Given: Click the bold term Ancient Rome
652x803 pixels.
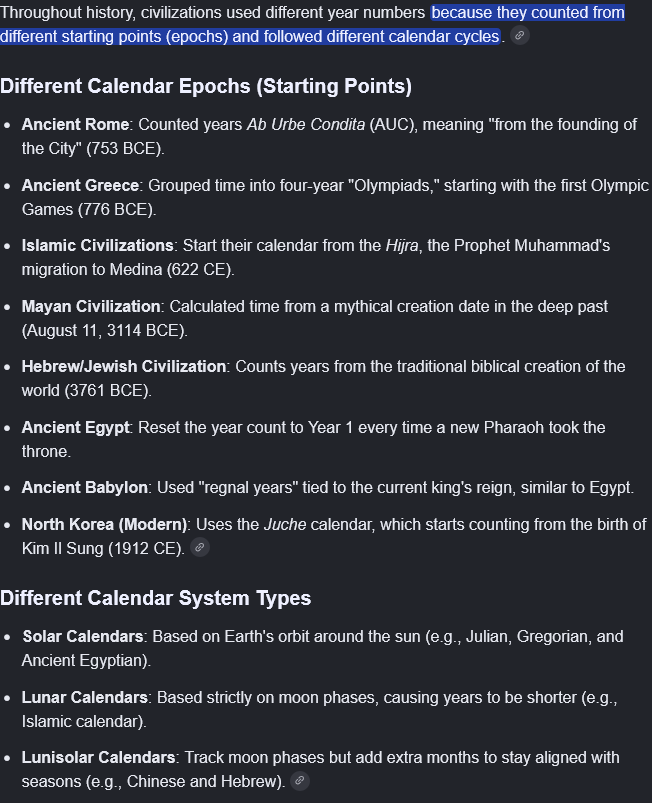Looking at the screenshot, I should coord(75,124).
